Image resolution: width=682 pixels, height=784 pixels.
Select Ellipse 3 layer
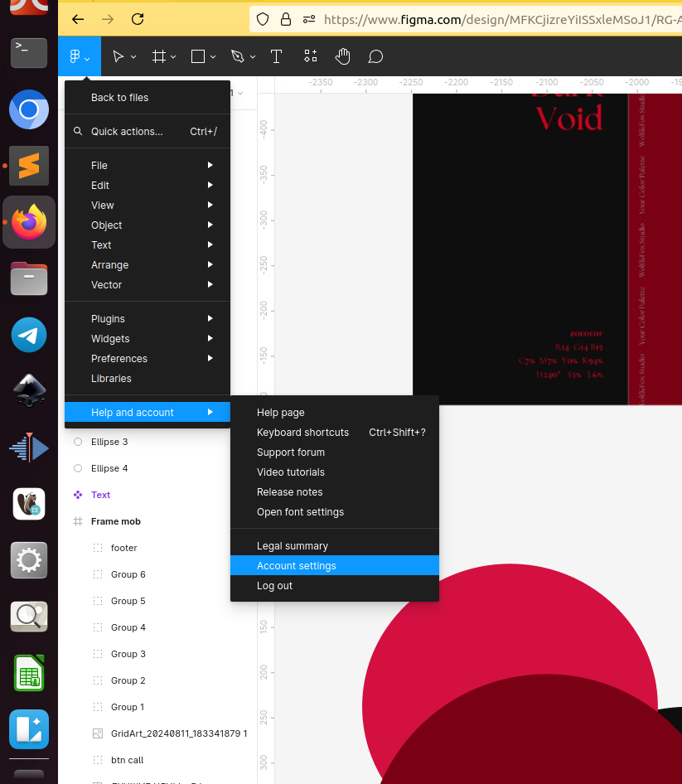pos(157,442)
